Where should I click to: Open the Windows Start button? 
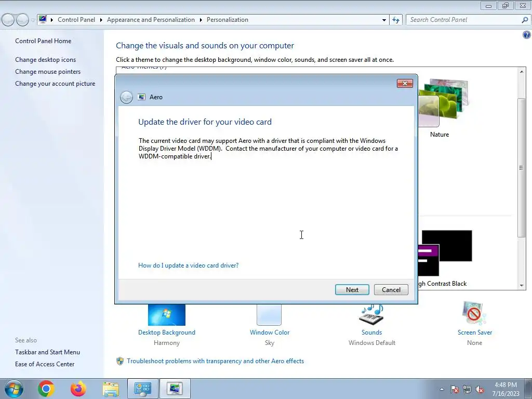click(14, 389)
